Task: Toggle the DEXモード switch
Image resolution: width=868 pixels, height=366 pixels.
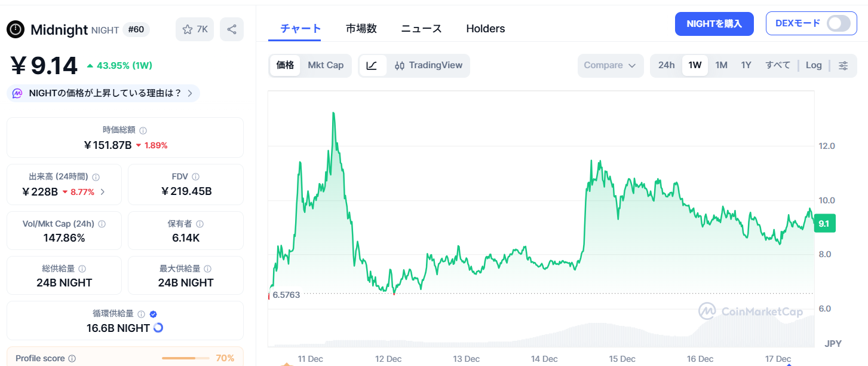Action: coord(838,24)
